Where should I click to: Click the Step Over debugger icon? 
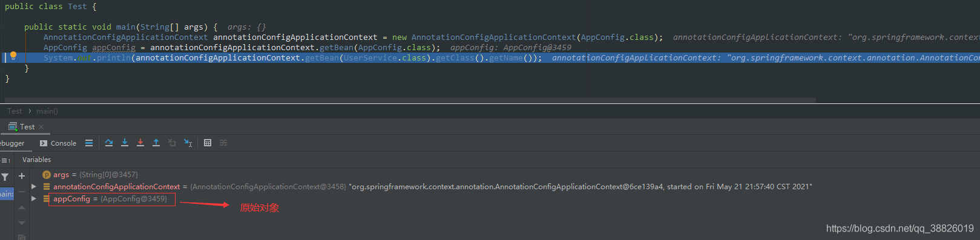[109, 143]
